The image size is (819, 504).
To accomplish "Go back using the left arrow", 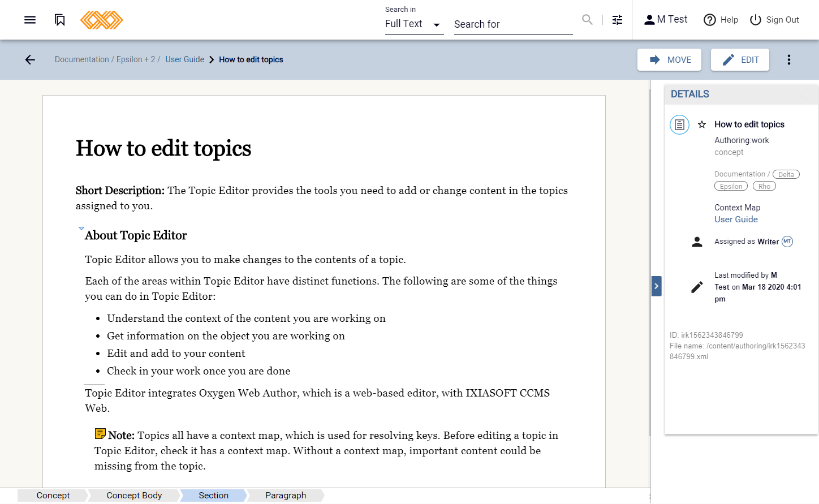I will pyautogui.click(x=30, y=59).
